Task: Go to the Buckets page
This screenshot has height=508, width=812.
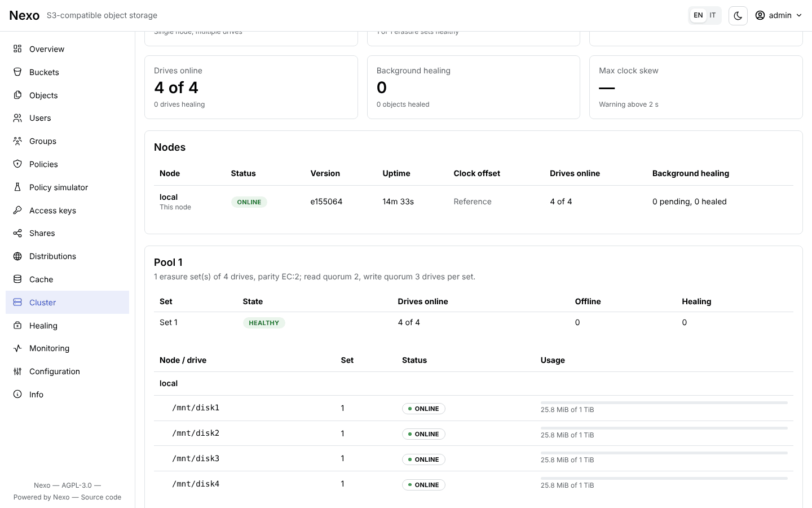Action: (68, 72)
